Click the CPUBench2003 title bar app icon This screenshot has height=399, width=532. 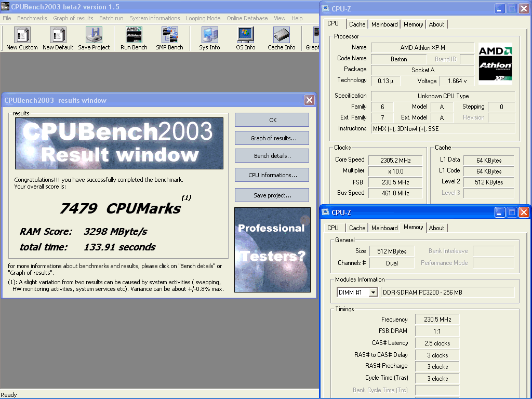click(x=5, y=6)
